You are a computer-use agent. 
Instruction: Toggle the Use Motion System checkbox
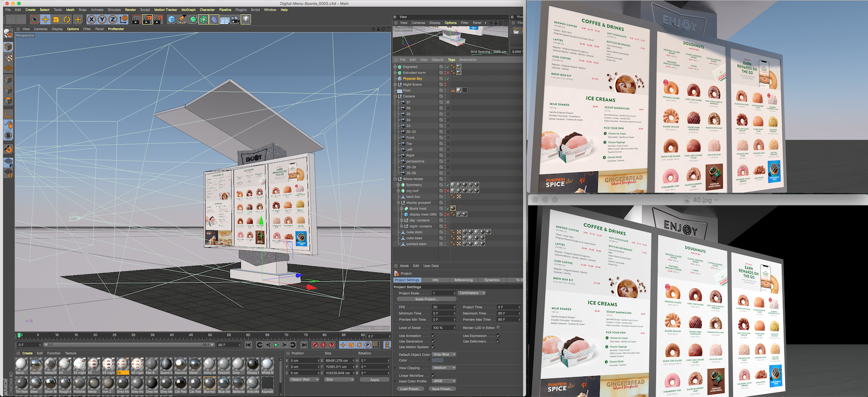(434, 347)
